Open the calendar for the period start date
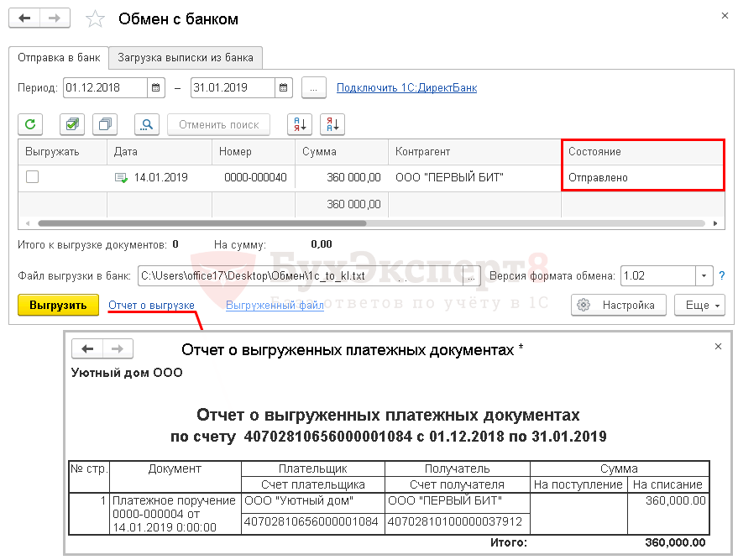738x560 pixels. click(156, 87)
